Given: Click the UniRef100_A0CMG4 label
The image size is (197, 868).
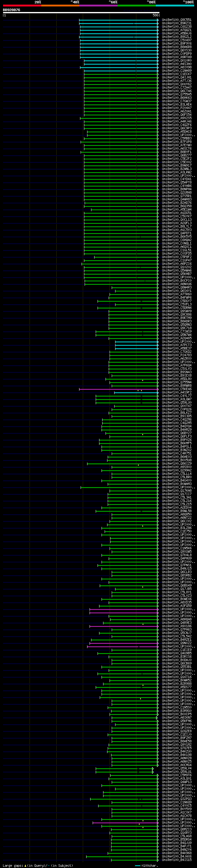Looking at the screenshot, I should tap(176, 765).
